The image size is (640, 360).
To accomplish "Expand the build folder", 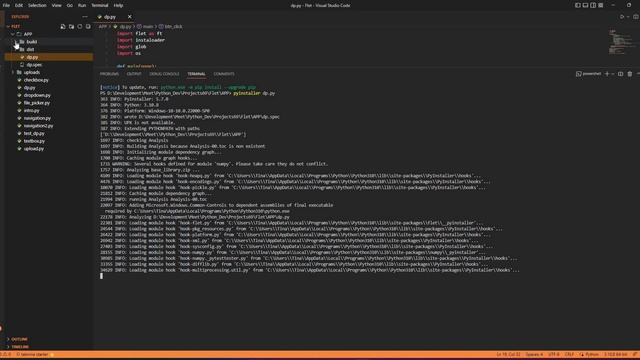I will coord(31,42).
